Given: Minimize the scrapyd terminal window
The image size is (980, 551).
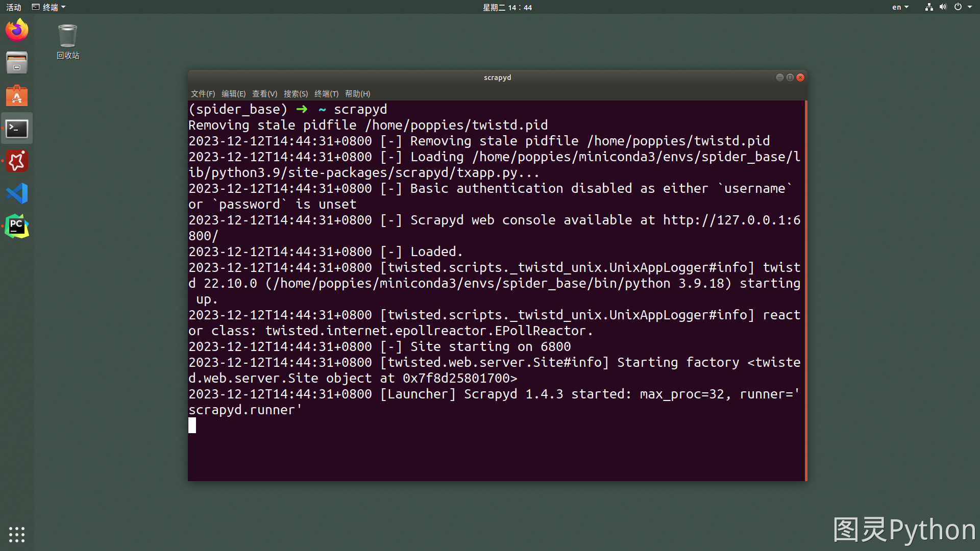Looking at the screenshot, I should pos(779,78).
